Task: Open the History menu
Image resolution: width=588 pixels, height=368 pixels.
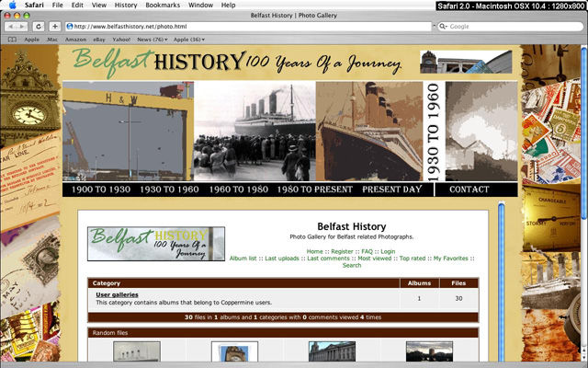Action: [x=126, y=5]
